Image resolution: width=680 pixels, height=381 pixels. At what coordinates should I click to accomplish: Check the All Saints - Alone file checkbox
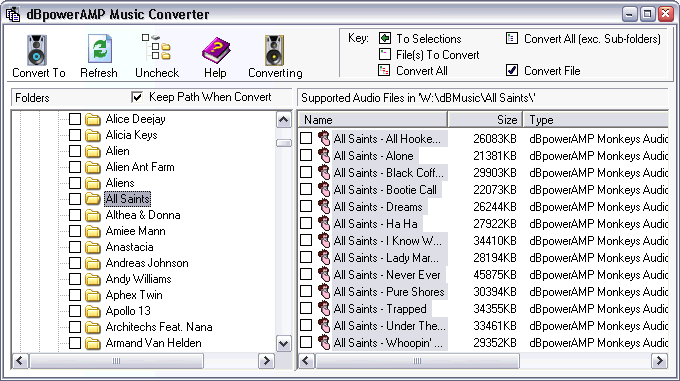(306, 155)
